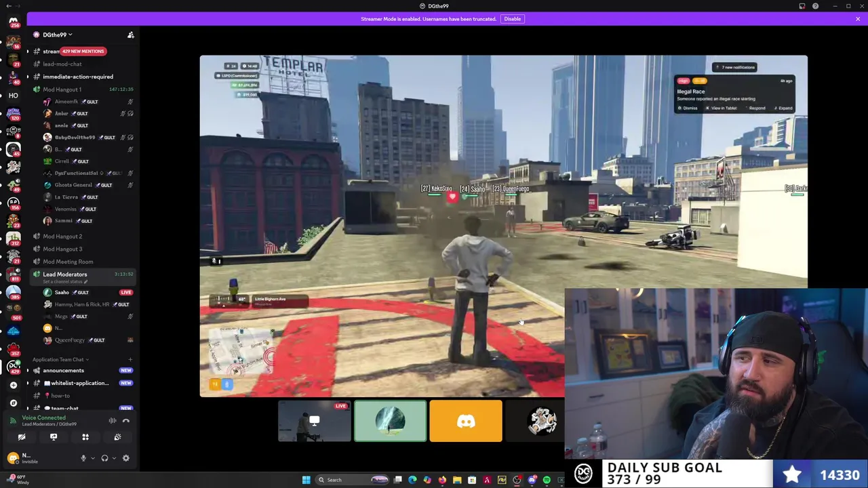Open Microsoft Edge from taskbar
This screenshot has width=868, height=488.
[x=412, y=480]
